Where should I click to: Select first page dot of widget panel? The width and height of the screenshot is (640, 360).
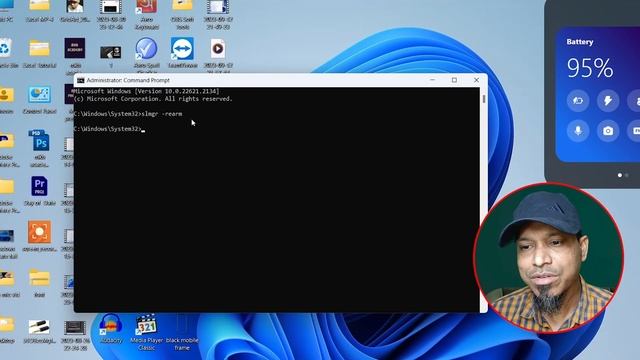pos(620,175)
